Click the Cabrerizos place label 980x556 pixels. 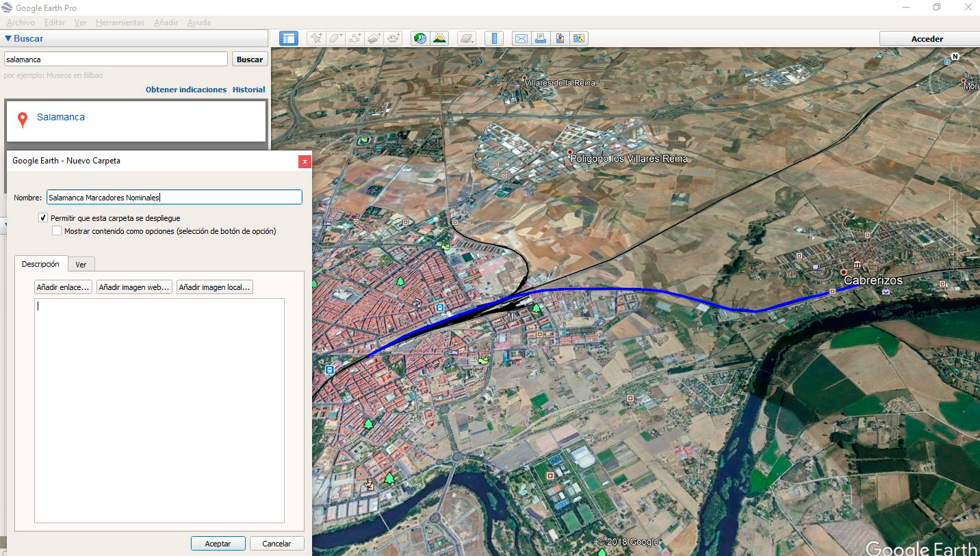click(873, 280)
